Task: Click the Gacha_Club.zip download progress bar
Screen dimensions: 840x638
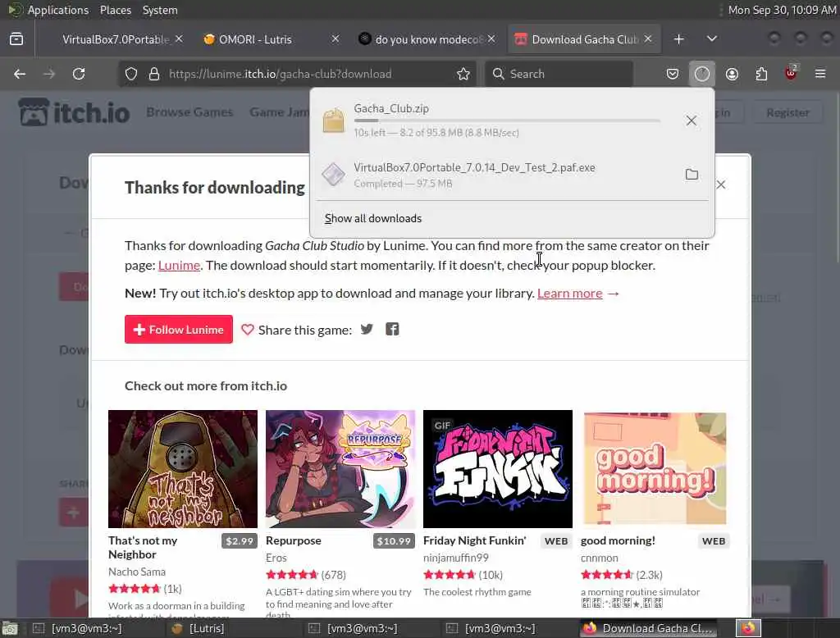Action: [x=507, y=121]
